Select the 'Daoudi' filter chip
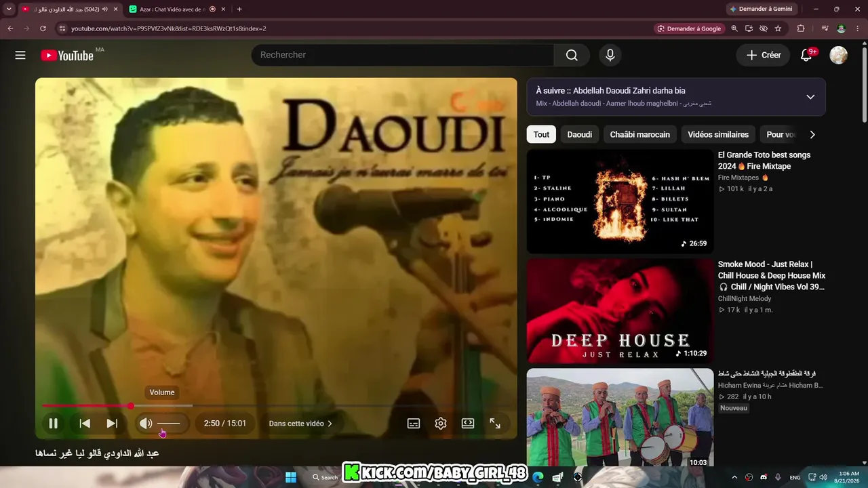The height and width of the screenshot is (488, 868). [x=580, y=134]
